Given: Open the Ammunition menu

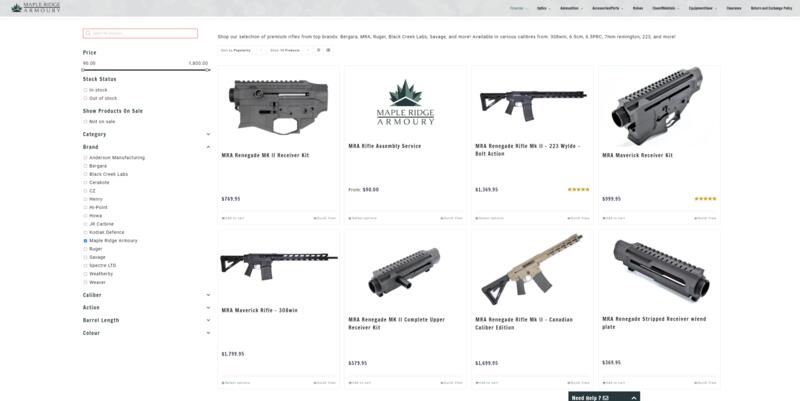Looking at the screenshot, I should (571, 8).
